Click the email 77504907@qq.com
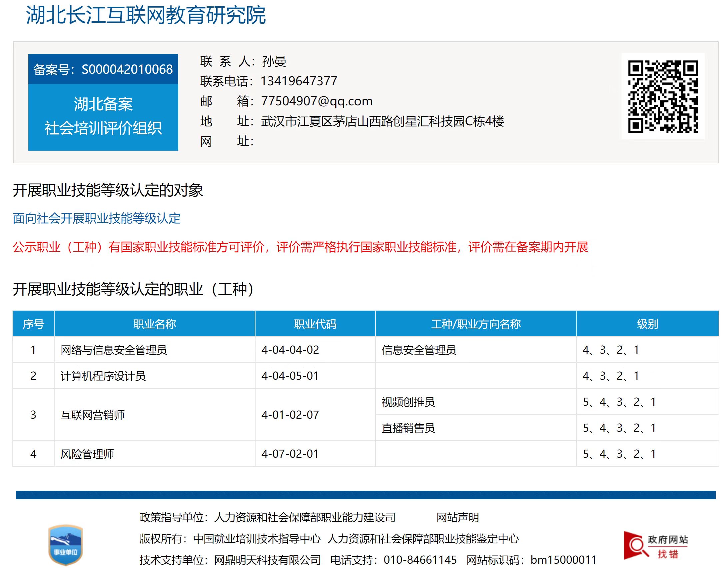728x568 pixels. 316,101
